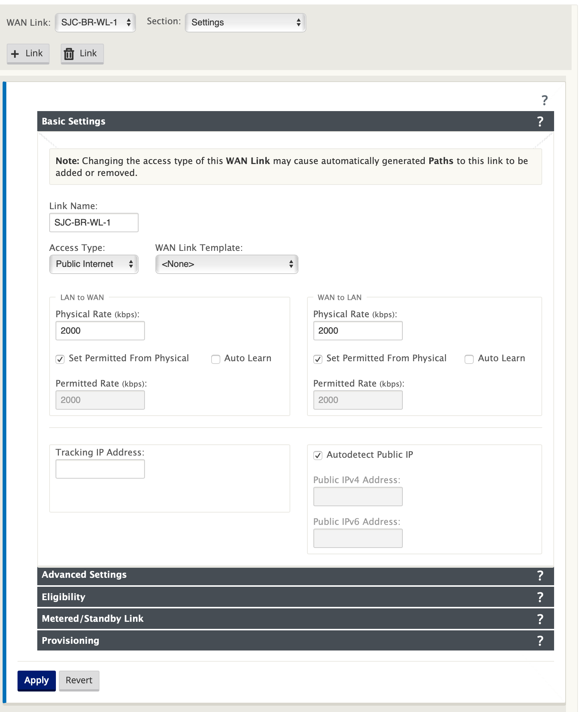
Task: Expand the Provisioning section
Action: tap(295, 640)
